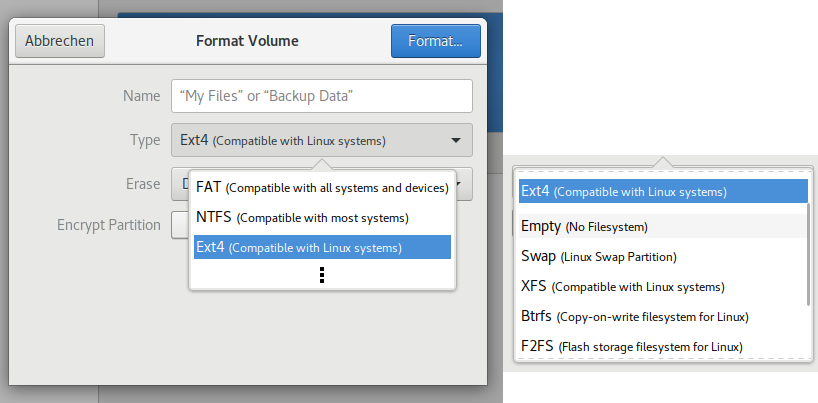Click the three-dots more options icon
The height and width of the screenshot is (403, 818).
321,275
